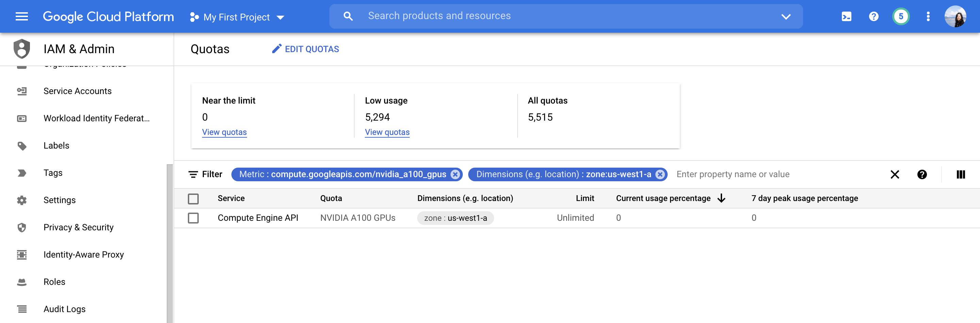Viewport: 980px width, 323px height.
Task: Open View quotas link under Low usage
Action: (387, 132)
